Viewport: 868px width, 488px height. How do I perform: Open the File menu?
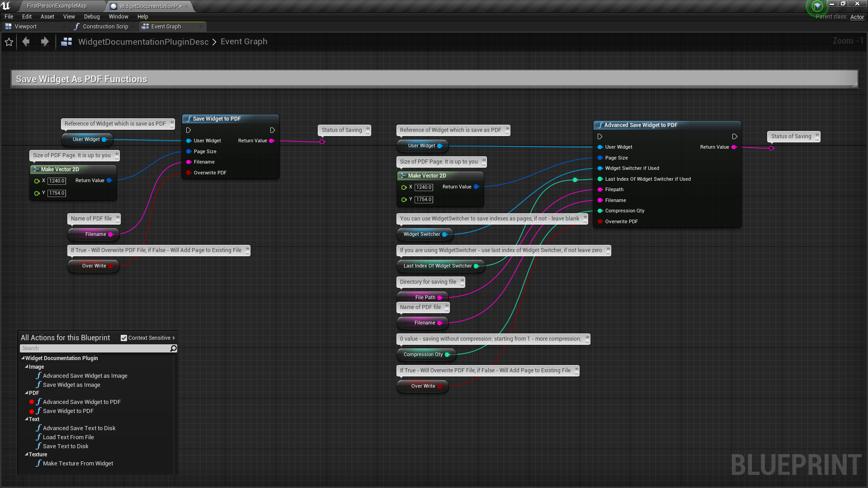(x=9, y=17)
